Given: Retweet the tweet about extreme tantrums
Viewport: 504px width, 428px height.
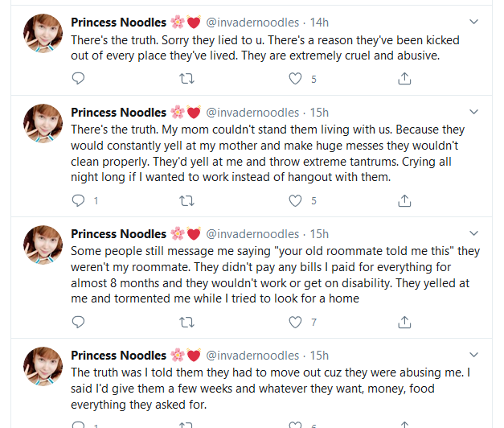Looking at the screenshot, I should 186,200.
